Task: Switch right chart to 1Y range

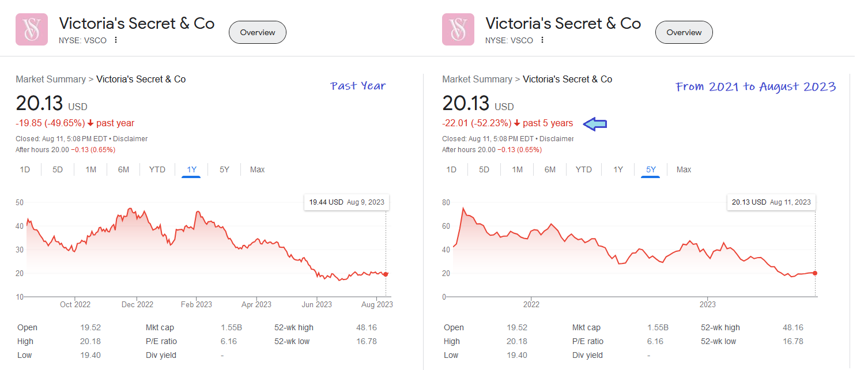Action: [x=618, y=169]
